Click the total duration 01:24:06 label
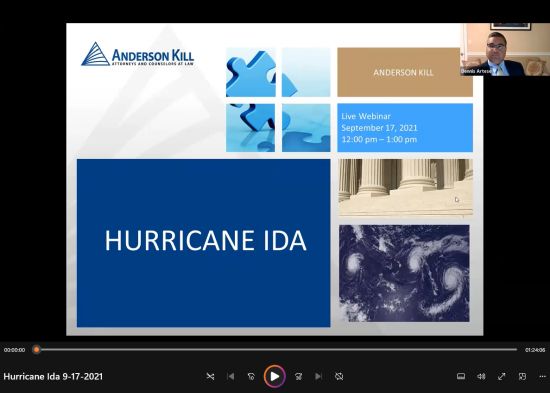 click(535, 350)
